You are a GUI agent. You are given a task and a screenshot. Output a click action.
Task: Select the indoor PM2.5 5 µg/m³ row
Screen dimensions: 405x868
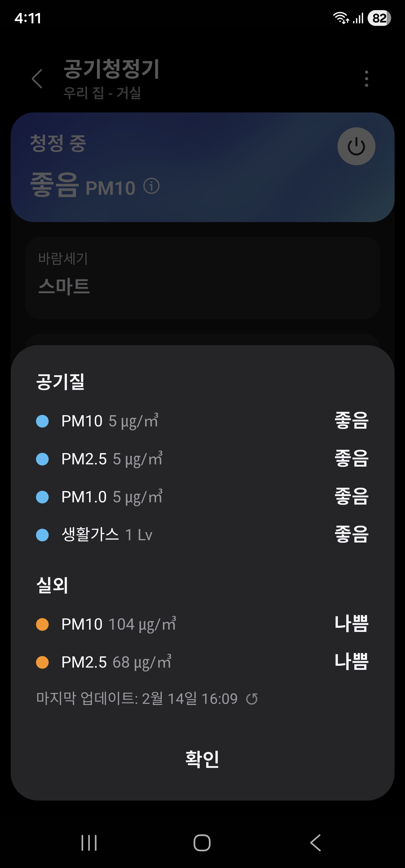(202, 459)
